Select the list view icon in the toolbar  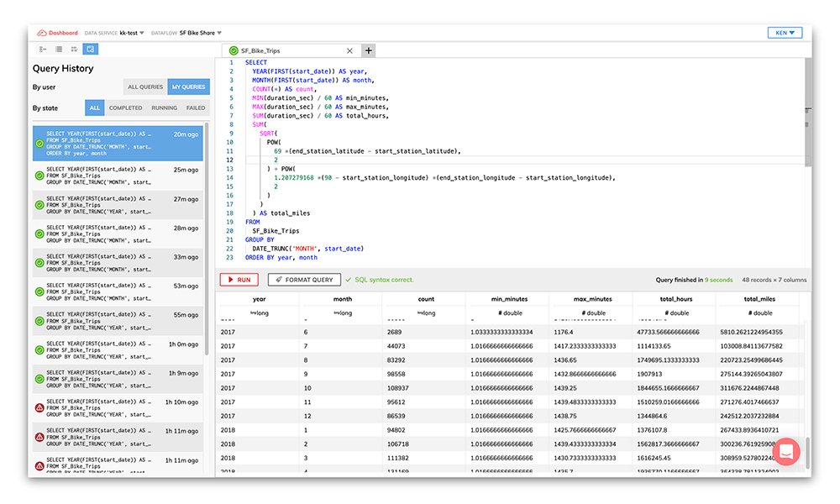click(x=43, y=49)
